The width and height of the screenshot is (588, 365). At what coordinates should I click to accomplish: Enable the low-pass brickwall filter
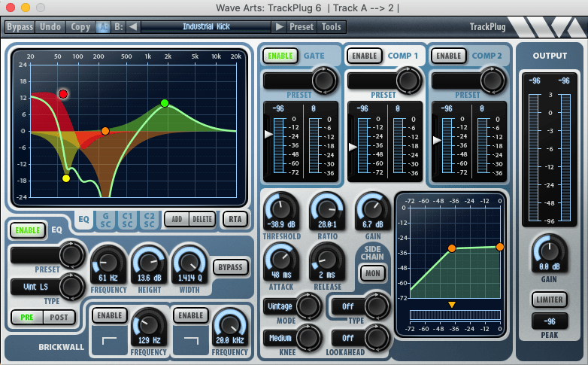pos(190,315)
